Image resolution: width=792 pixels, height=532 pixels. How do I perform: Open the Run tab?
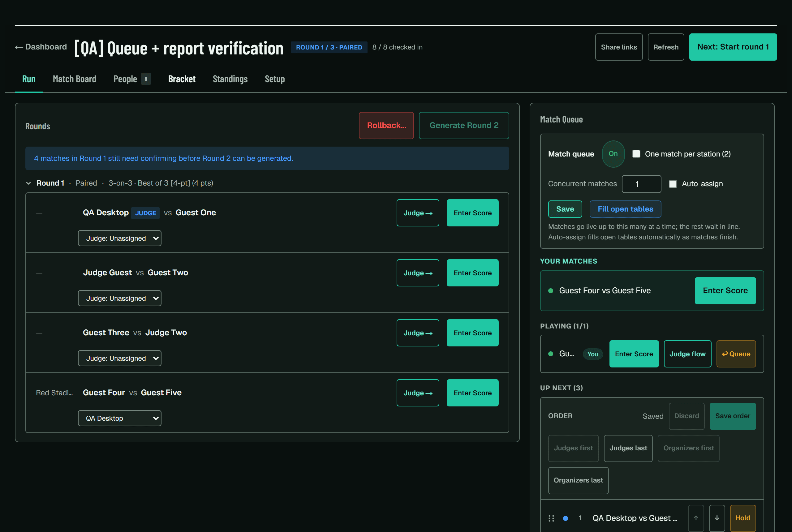(29, 79)
